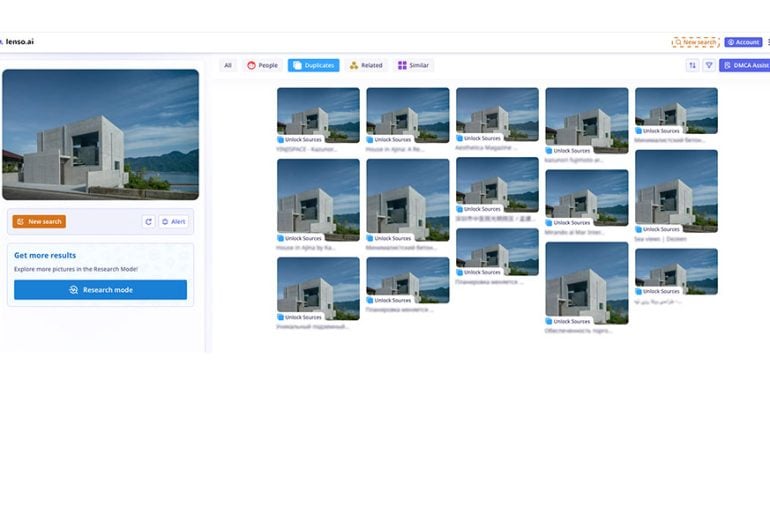Click the 'House in Ajina: A Re...' caption
Screen dimensions: 770x515
tap(395, 149)
